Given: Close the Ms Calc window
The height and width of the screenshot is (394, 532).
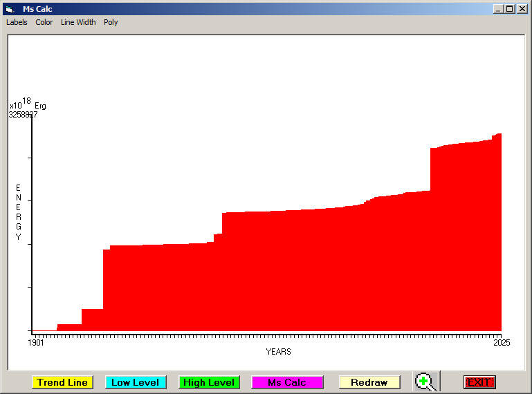Looking at the screenshot, I should tap(522, 9).
